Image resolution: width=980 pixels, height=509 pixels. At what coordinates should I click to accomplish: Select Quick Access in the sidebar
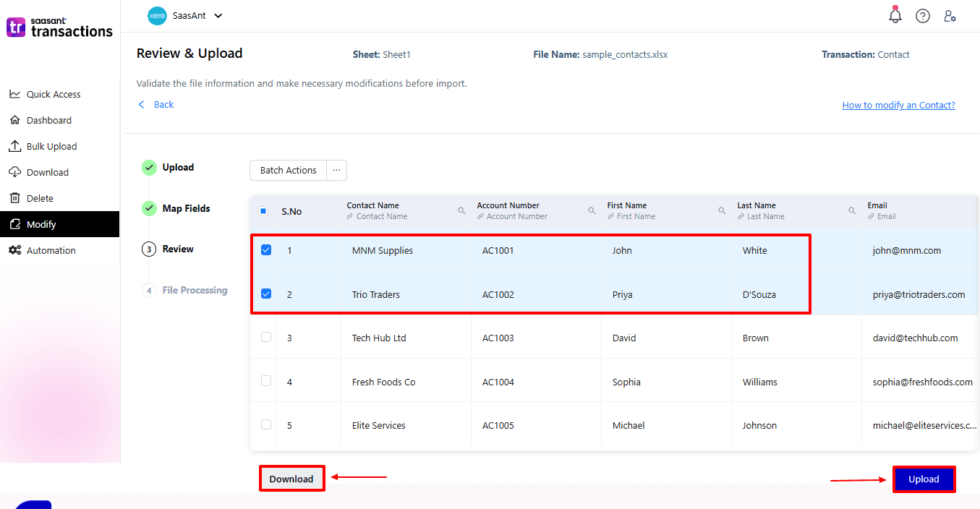(52, 94)
